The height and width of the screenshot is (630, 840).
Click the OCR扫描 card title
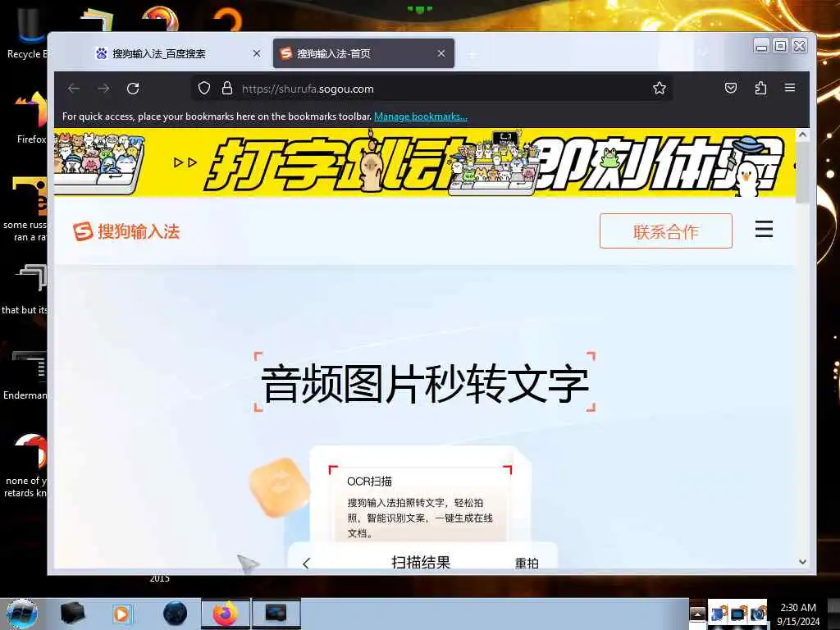(x=370, y=481)
